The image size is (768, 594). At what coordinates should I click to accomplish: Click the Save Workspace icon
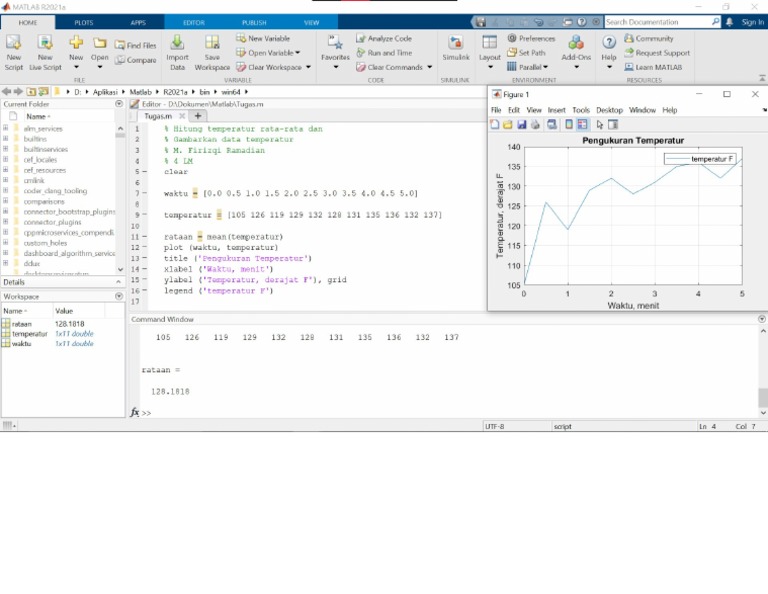tap(212, 43)
